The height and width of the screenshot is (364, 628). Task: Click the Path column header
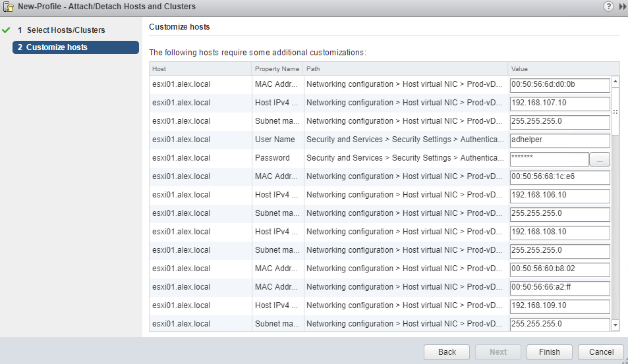[x=405, y=69]
